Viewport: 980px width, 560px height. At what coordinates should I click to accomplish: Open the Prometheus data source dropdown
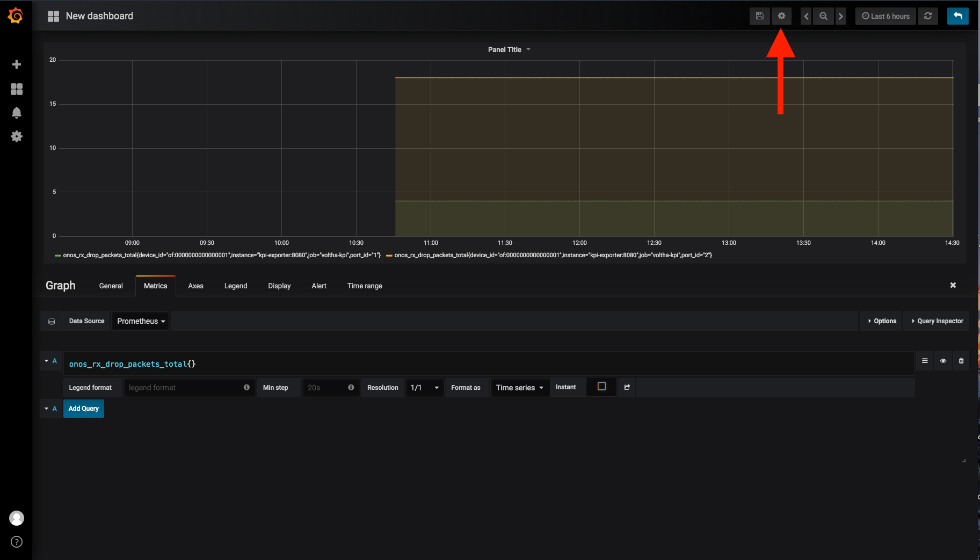coord(141,321)
